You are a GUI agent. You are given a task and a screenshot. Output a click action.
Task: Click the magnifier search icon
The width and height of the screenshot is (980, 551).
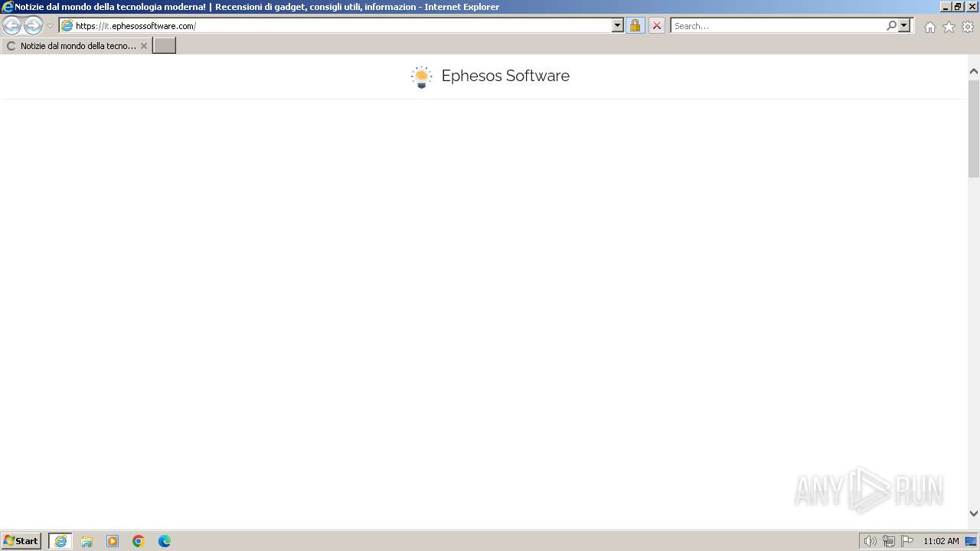pyautogui.click(x=891, y=25)
